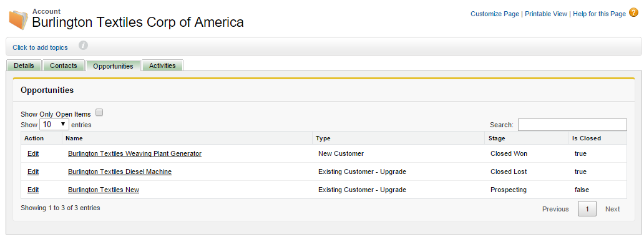This screenshot has height=237, width=644.
Task: Edit the Diesel Machine opportunity
Action: click(33, 172)
